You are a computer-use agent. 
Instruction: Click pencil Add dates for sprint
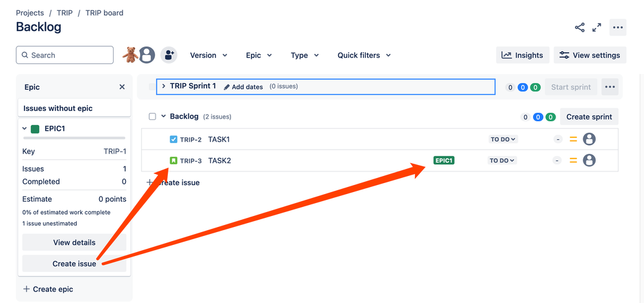click(243, 87)
